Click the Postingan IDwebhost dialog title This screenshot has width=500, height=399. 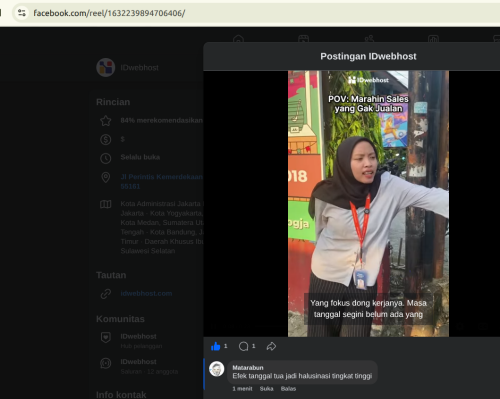[x=368, y=56]
